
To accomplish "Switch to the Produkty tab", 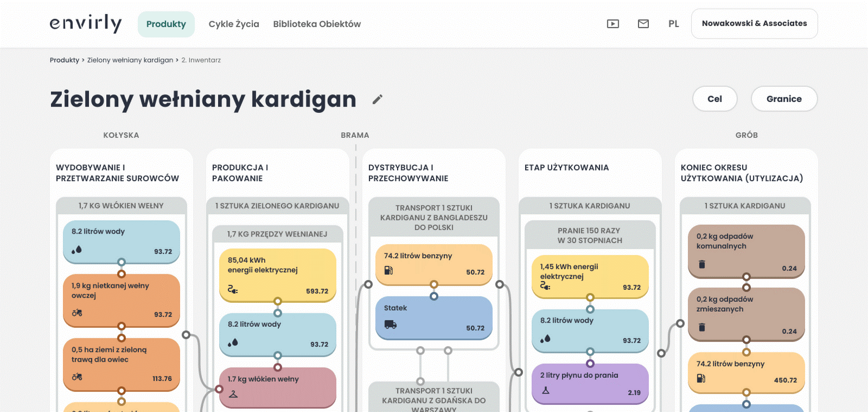I will pyautogui.click(x=166, y=24).
